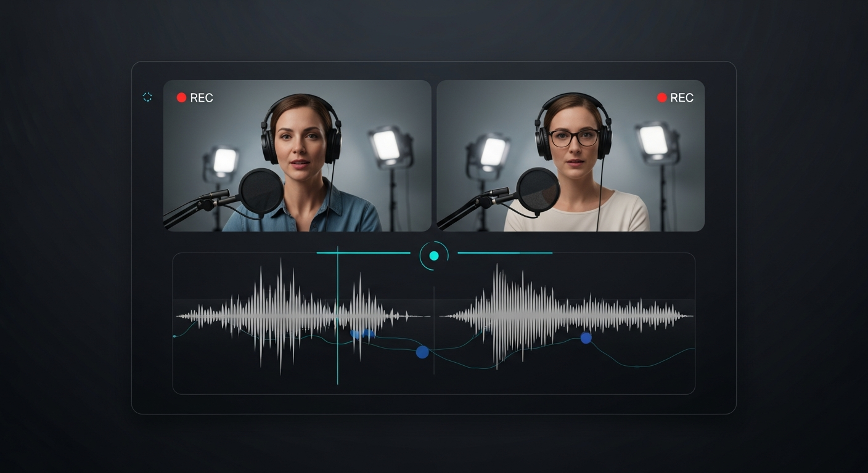868x473 pixels.
Task: Click envelope start point at left timeline edge
Action: click(175, 336)
